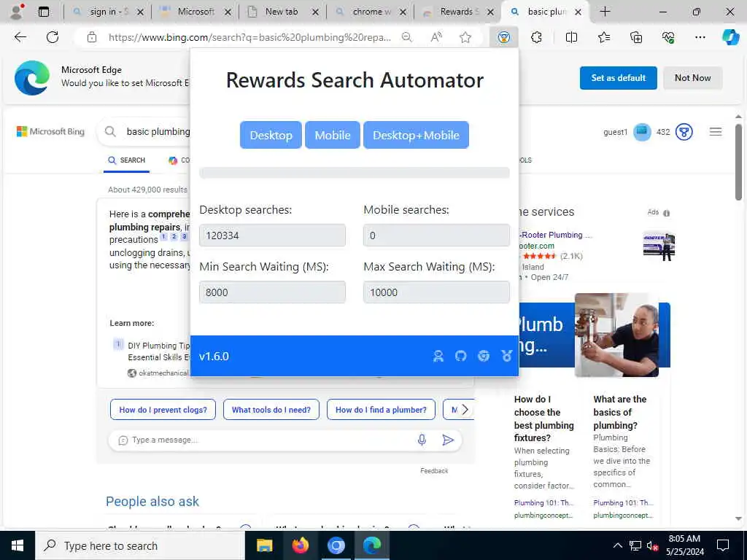Open the Collections icon
Screen dimensions: 747x560
pyautogui.click(x=636, y=37)
